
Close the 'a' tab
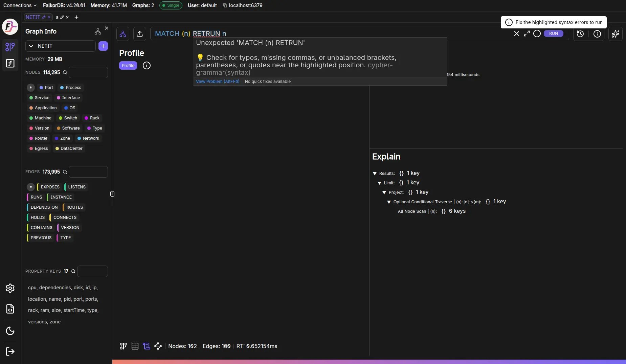pos(67,17)
